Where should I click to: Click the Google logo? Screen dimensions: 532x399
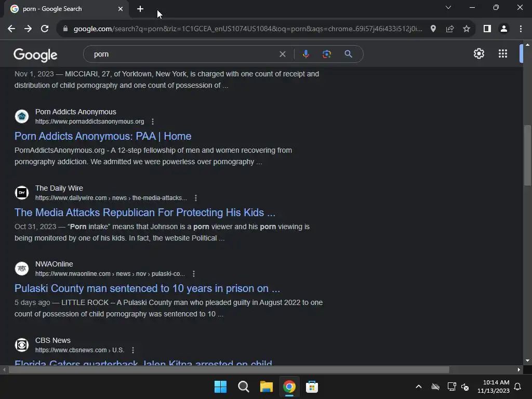[x=35, y=55]
